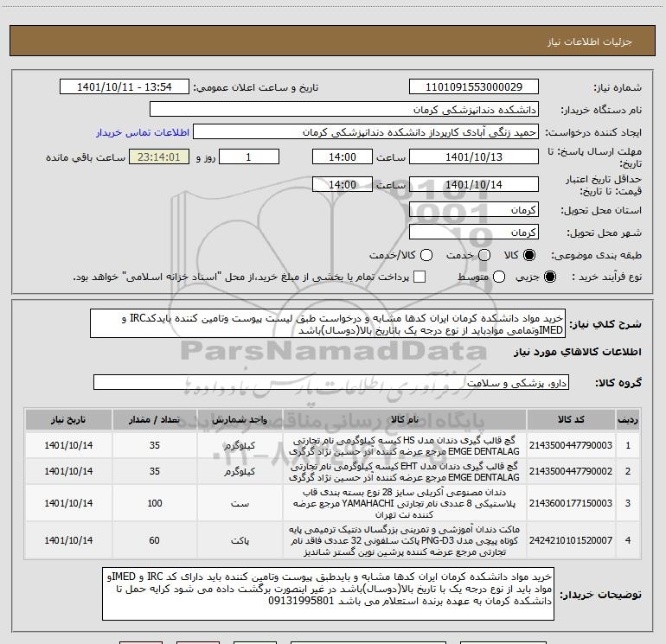This screenshot has width=666, height=644.
Task: Click the EHT model dental plaster item name
Action: click(405, 472)
